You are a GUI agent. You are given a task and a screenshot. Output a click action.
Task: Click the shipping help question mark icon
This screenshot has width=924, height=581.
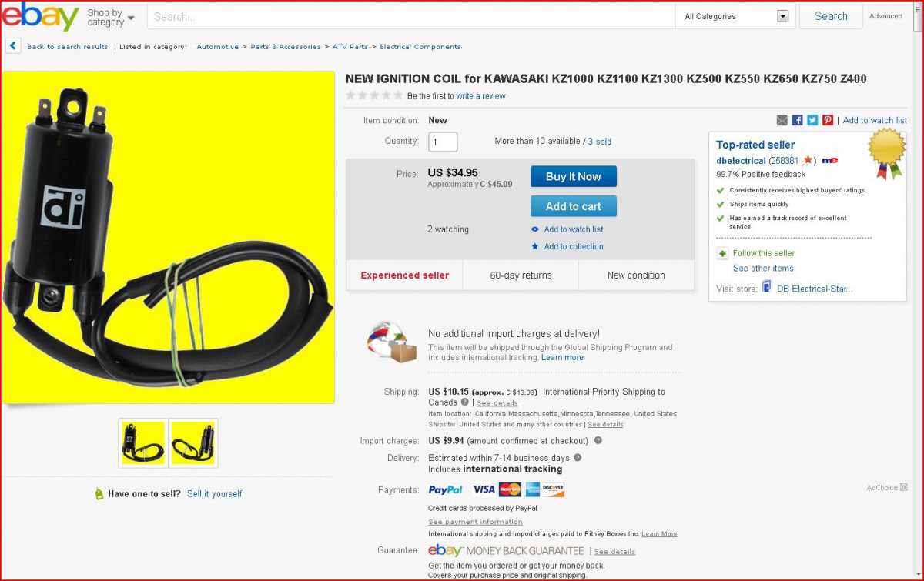point(464,402)
